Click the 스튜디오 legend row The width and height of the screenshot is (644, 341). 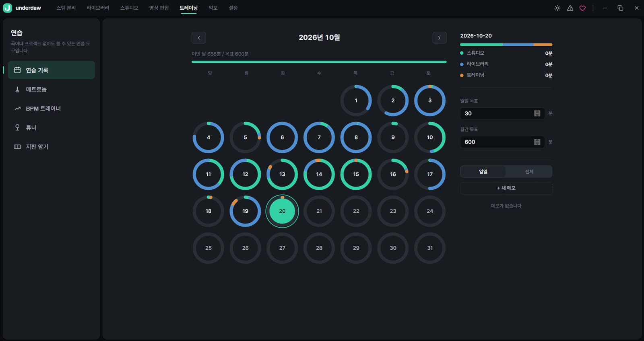tap(506, 53)
